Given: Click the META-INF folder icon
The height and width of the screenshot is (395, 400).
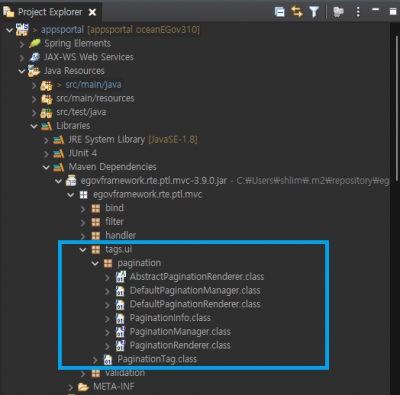Looking at the screenshot, I should pyautogui.click(x=83, y=387).
